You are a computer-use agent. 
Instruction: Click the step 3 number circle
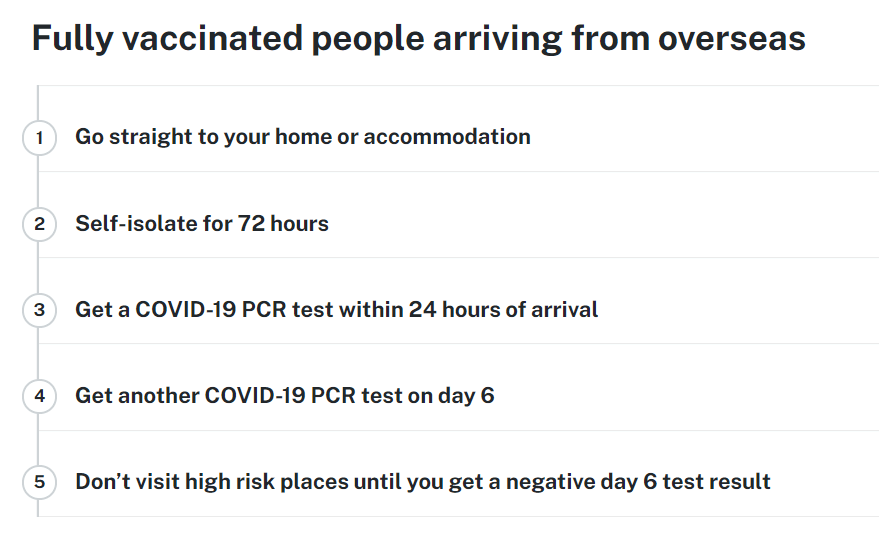39,310
